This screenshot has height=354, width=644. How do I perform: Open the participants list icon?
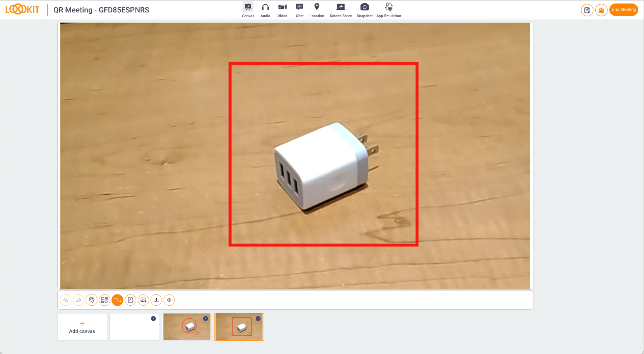coord(601,10)
